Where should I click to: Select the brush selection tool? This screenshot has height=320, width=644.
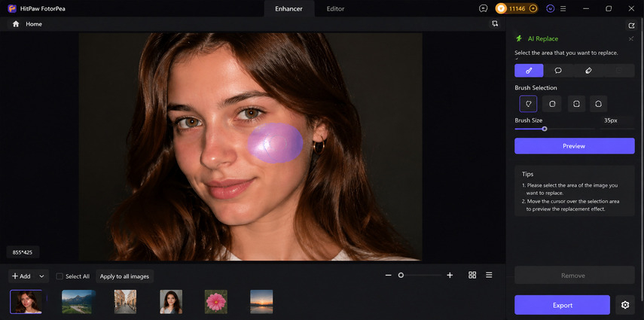tap(529, 71)
